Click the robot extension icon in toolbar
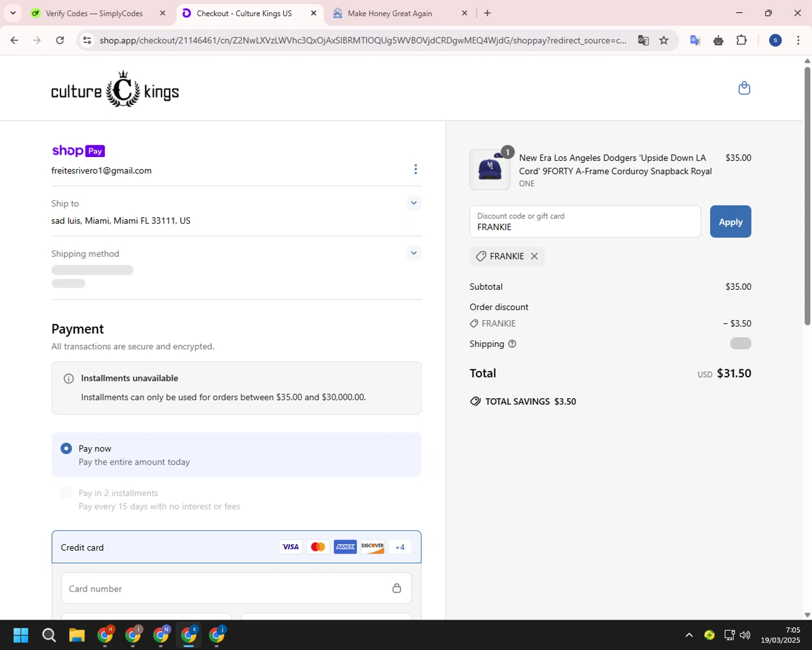The width and height of the screenshot is (812, 650). pyautogui.click(x=718, y=40)
